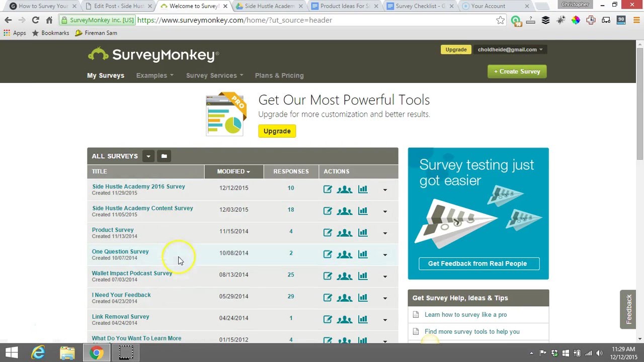644x362 pixels.
Task: Switch to the Product Ideas browser tab
Action: point(344,6)
